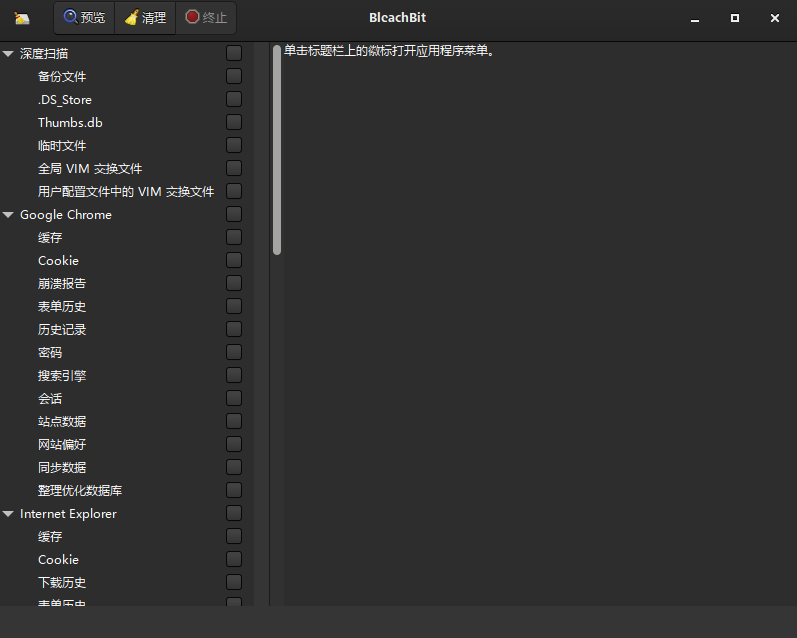Tick the 全局 VIM 交换文件 checkbox
The height and width of the screenshot is (638, 797).
234,168
